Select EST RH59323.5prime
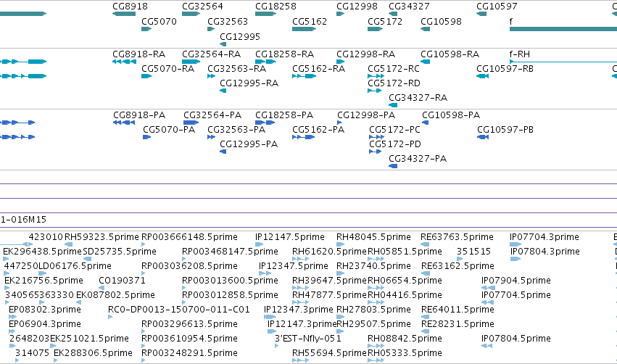Image resolution: width=617 pixels, height=364 pixels. (x=102, y=237)
